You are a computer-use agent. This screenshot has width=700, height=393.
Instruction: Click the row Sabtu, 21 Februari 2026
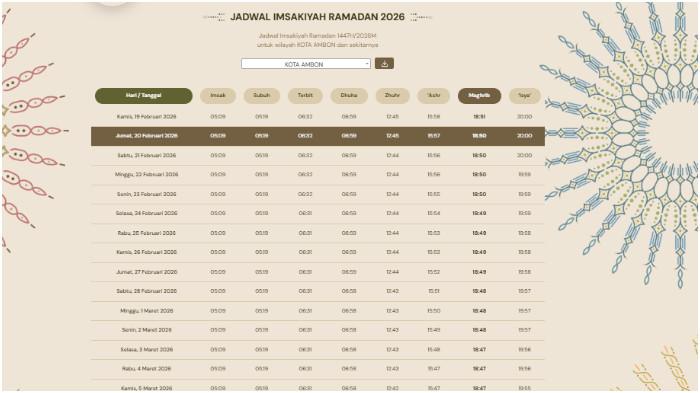(x=318, y=155)
